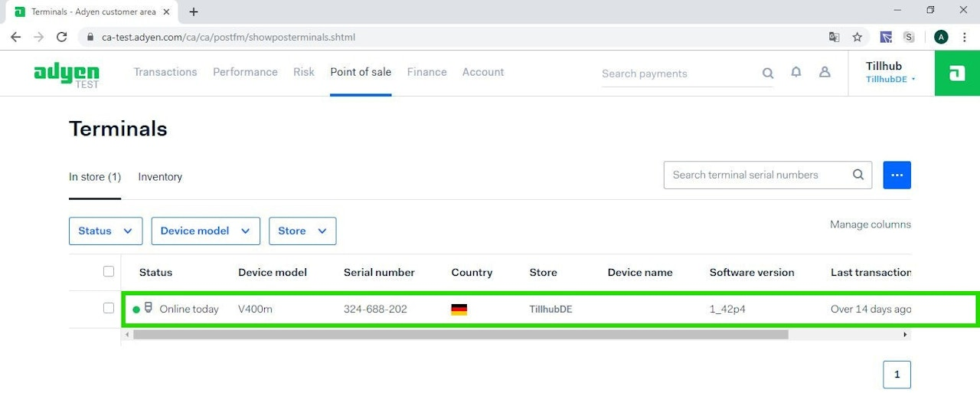Open the Point of sale menu
The height and width of the screenshot is (393, 980).
click(361, 72)
